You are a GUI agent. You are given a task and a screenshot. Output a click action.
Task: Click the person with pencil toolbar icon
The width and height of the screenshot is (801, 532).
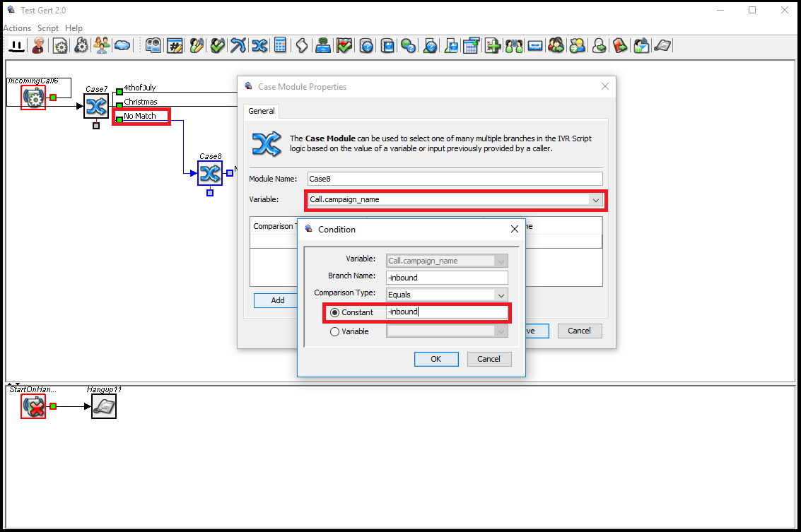pyautogui.click(x=197, y=46)
